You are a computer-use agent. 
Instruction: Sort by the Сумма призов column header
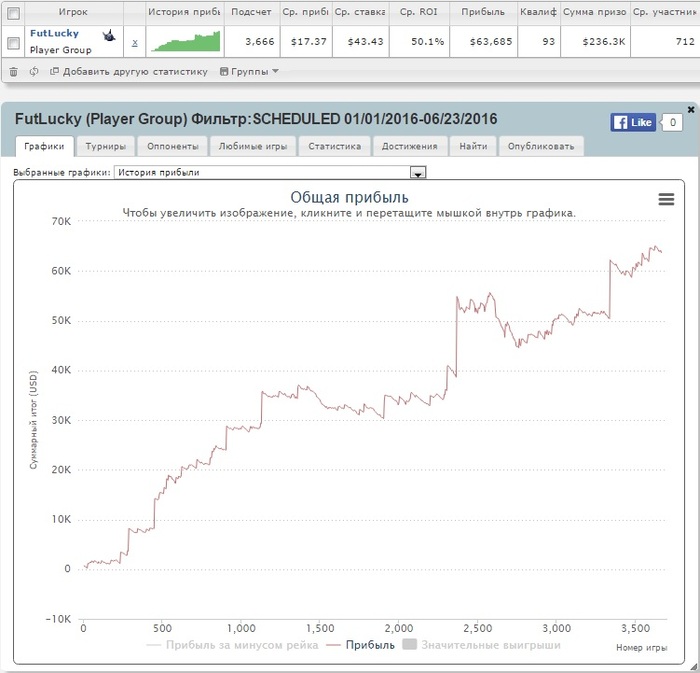595,12
